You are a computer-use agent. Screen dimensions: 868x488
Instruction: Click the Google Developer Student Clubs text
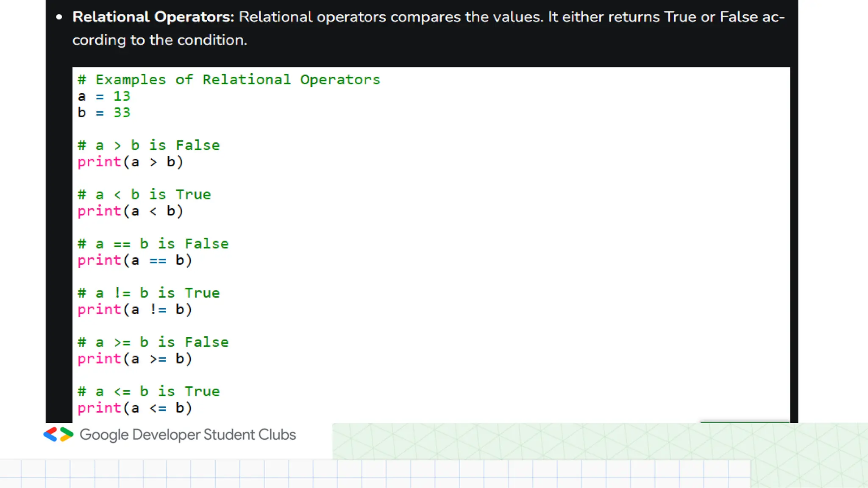188,435
